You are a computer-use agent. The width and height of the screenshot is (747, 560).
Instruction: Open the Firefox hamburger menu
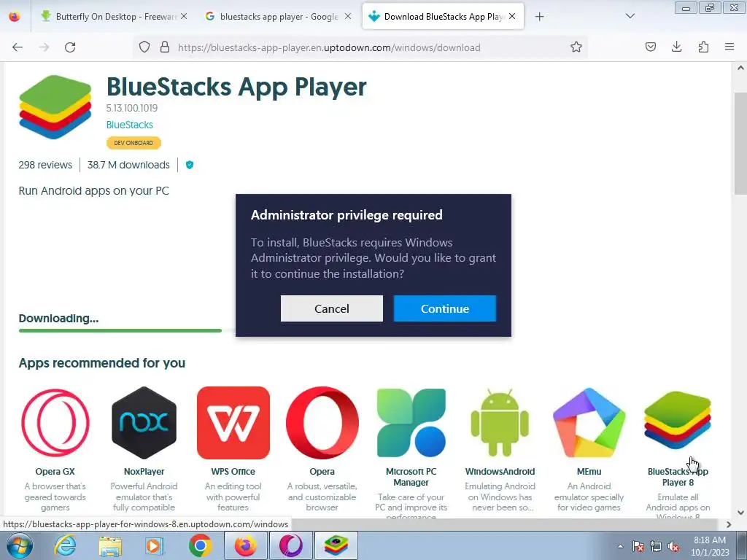[729, 47]
